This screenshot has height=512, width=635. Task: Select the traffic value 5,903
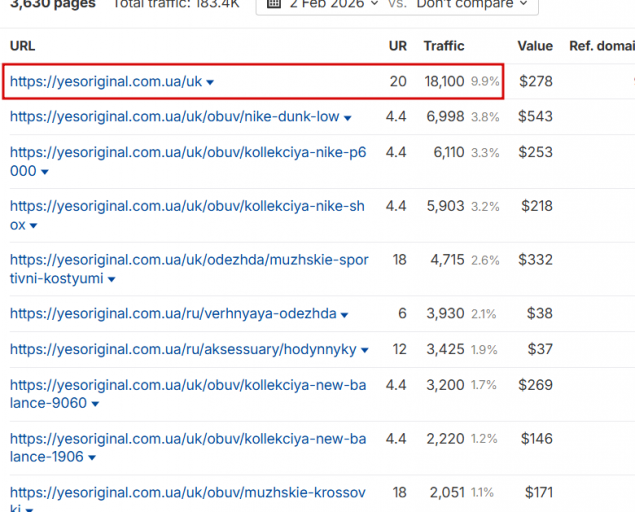(x=445, y=206)
